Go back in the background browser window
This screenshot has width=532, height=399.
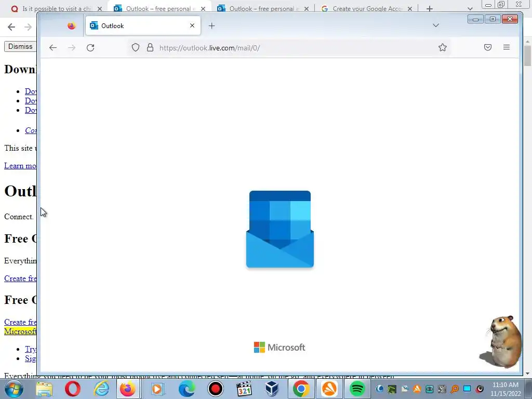pos(11,27)
